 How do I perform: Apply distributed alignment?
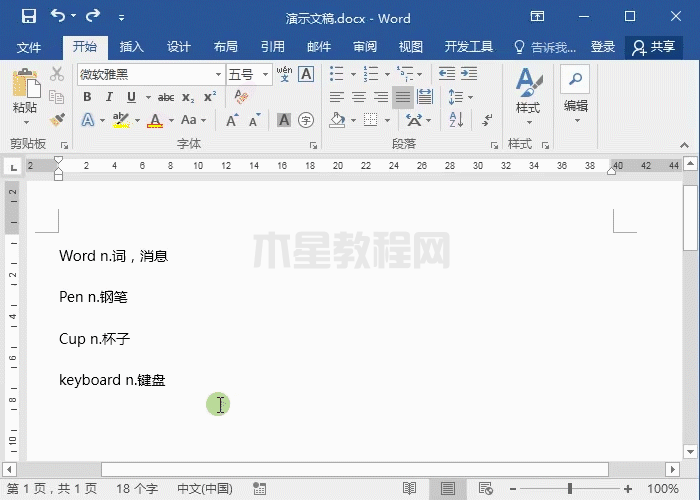(x=425, y=97)
